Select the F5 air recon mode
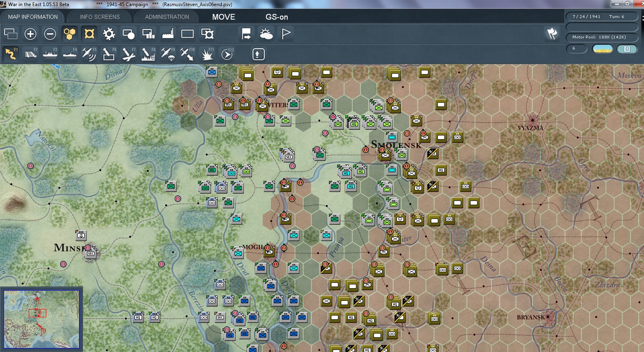The height and width of the screenshot is (352, 644). 89,54
